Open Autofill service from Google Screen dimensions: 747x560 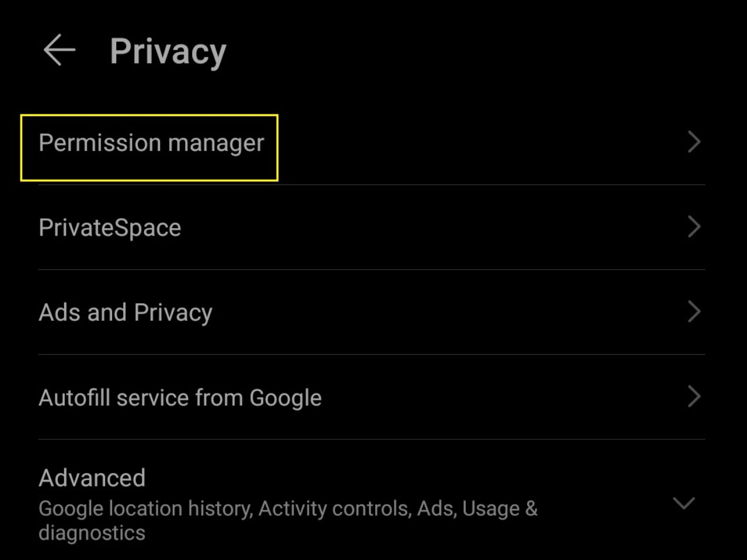coord(180,397)
